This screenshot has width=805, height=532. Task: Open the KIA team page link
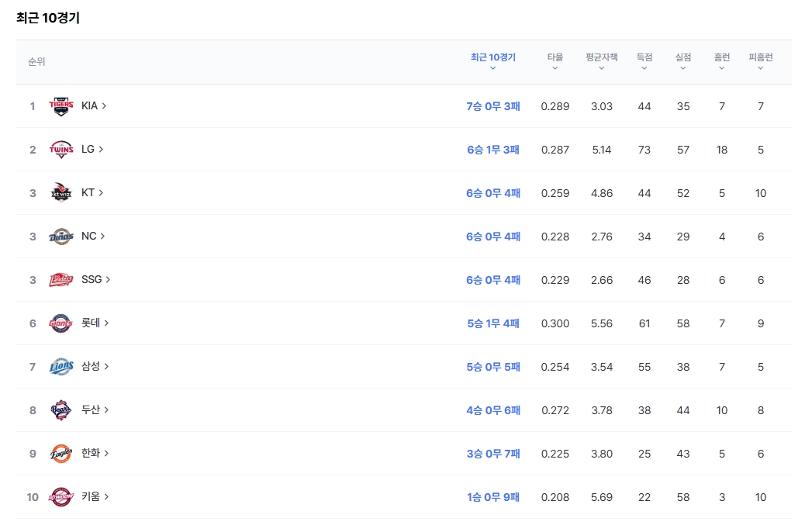coord(94,105)
